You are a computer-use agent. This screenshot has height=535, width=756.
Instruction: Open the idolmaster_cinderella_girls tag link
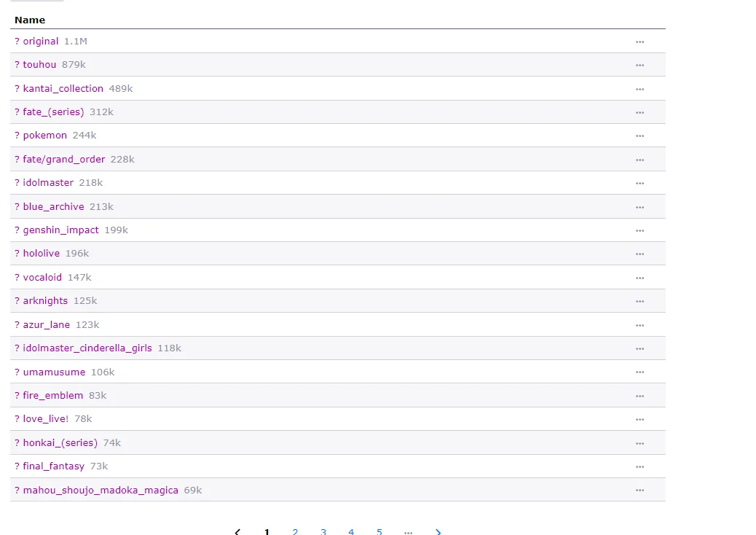(87, 348)
